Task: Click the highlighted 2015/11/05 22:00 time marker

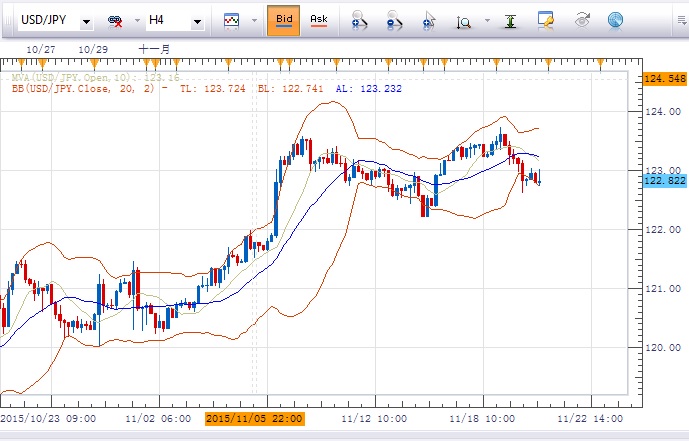Action: pyautogui.click(x=254, y=418)
